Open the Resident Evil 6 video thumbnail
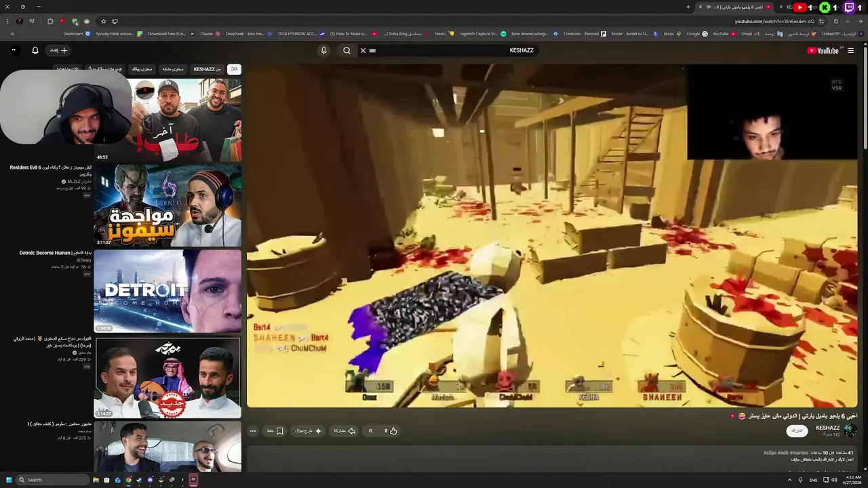The height and width of the screenshot is (488, 868). coord(167,205)
